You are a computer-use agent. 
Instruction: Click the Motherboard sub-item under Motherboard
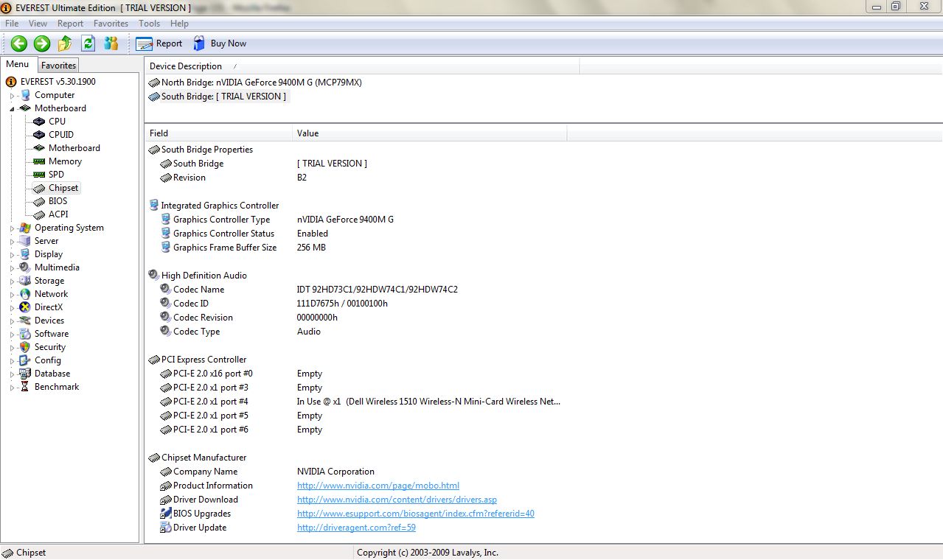74,148
